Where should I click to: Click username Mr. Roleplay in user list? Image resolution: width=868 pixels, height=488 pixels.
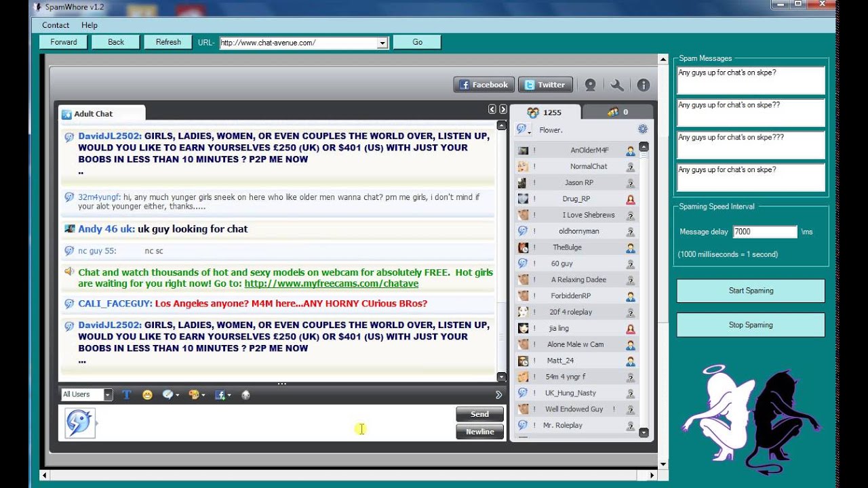[563, 426]
